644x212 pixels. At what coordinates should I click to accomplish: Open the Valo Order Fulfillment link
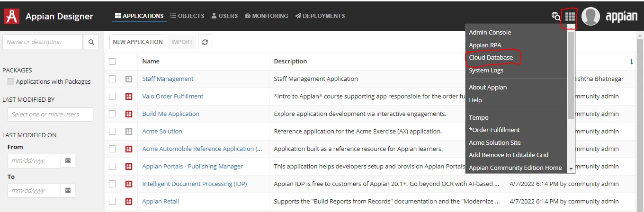click(x=173, y=97)
